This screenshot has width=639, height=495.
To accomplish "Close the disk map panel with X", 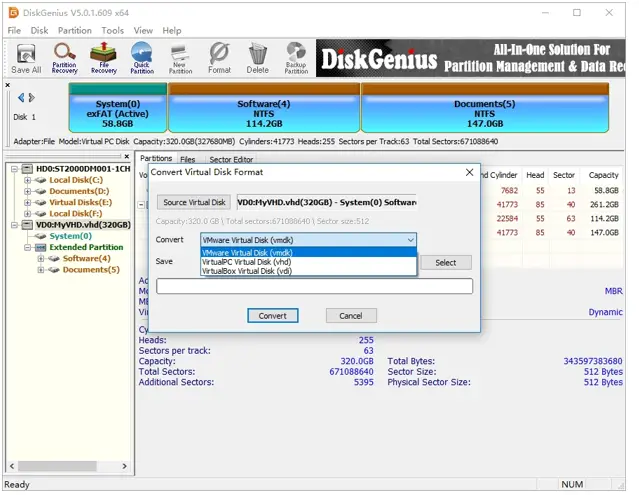I will click(7, 85).
